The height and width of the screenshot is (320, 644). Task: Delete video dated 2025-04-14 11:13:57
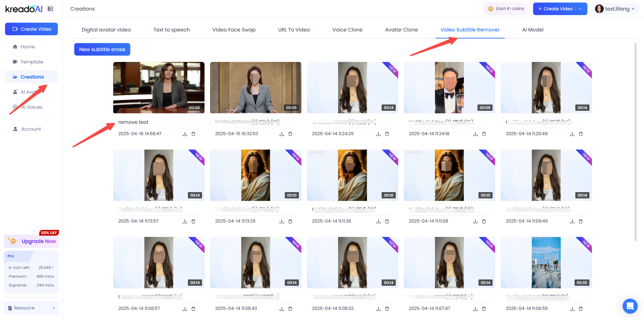point(193,221)
